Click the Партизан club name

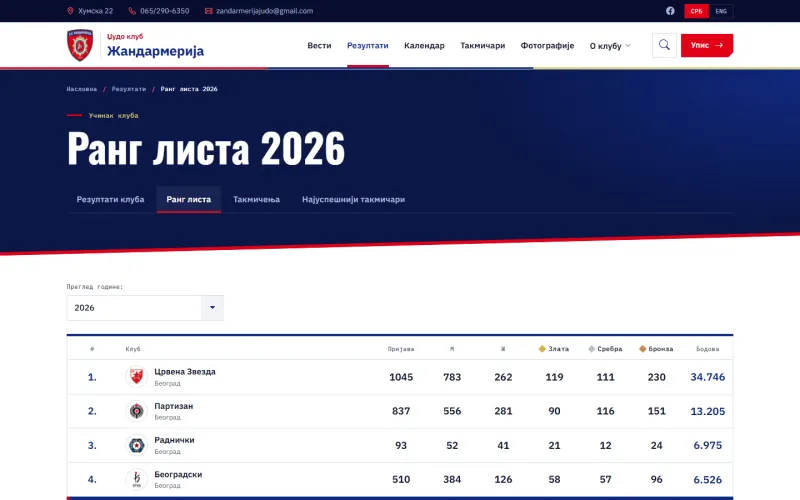[174, 406]
